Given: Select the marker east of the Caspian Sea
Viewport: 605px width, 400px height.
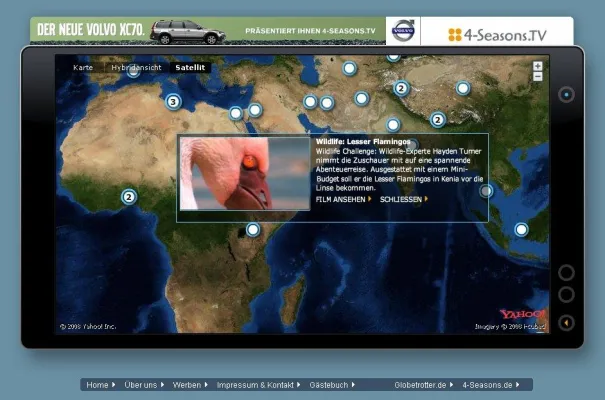Looking at the screenshot, I should 349,69.
